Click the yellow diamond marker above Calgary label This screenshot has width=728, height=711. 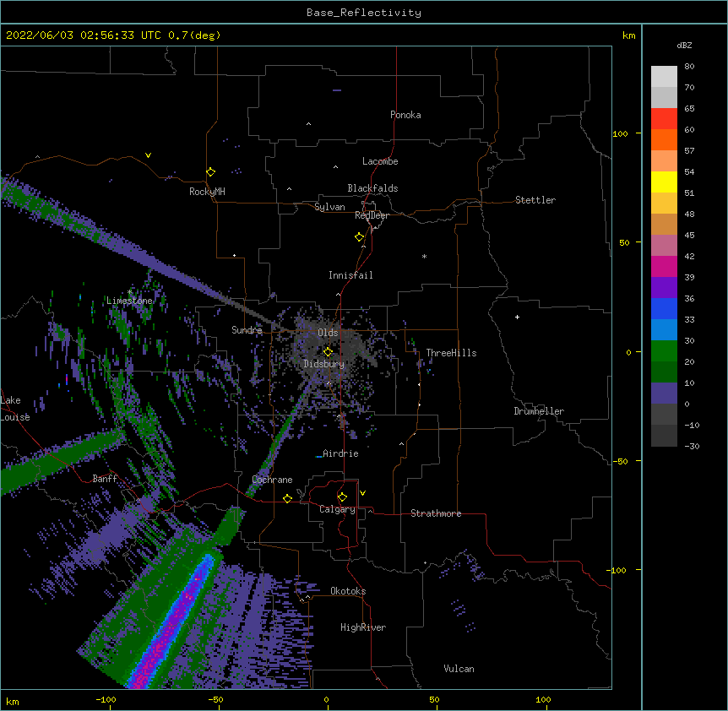pos(342,497)
